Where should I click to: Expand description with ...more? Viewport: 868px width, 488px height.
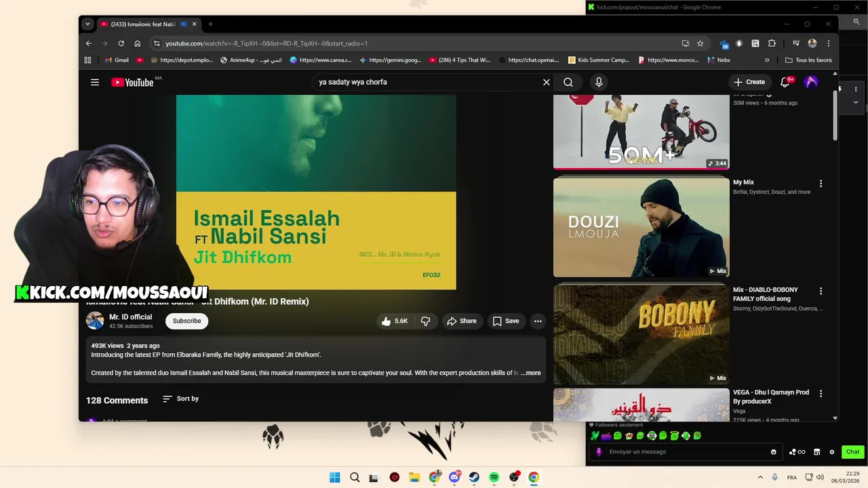[531, 373]
